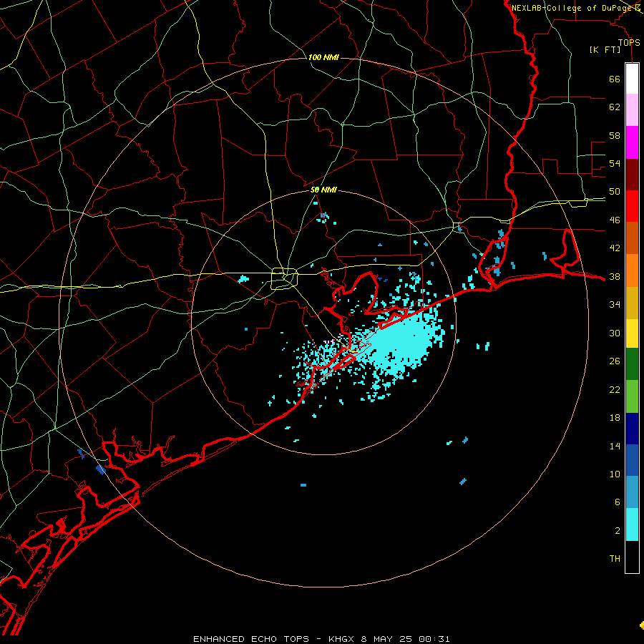Click the 58 legend value
The image size is (644, 644).
615,135
